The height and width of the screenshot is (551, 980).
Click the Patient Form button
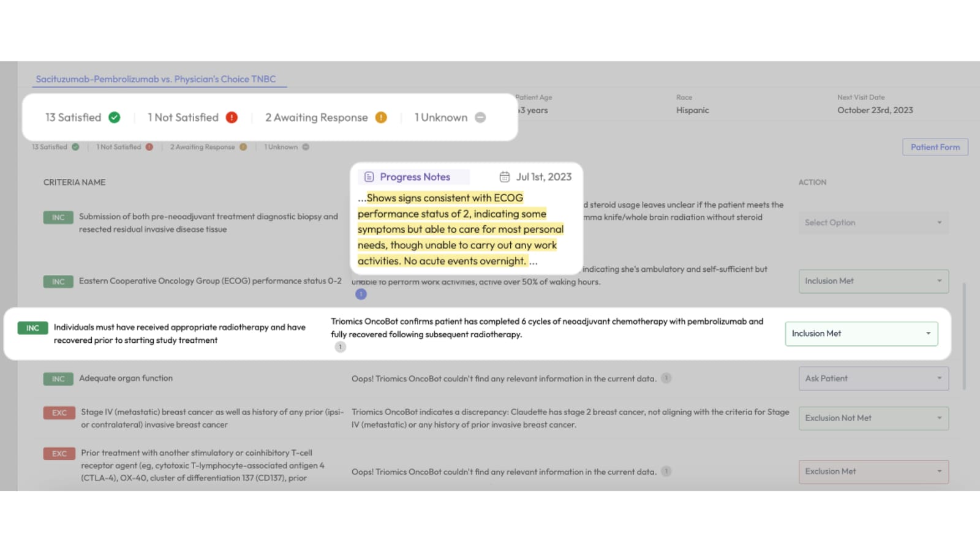pyautogui.click(x=935, y=147)
